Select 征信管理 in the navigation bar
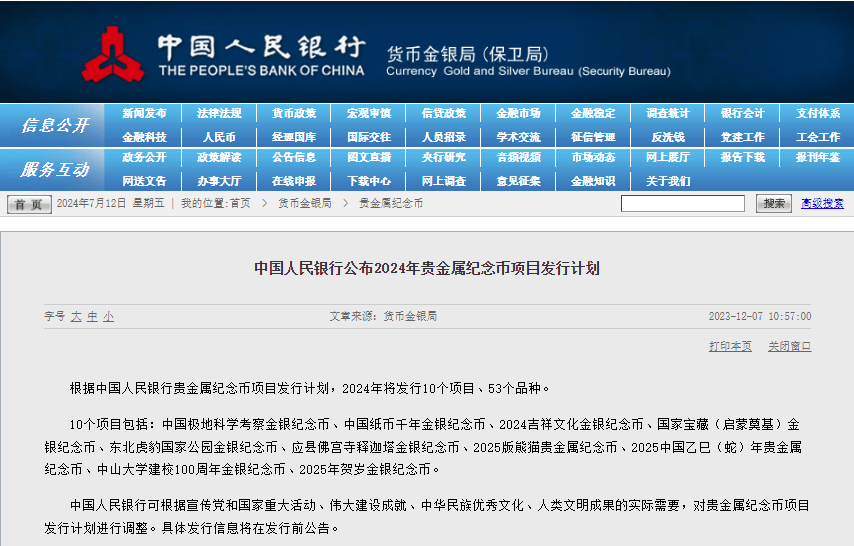 pos(593,137)
